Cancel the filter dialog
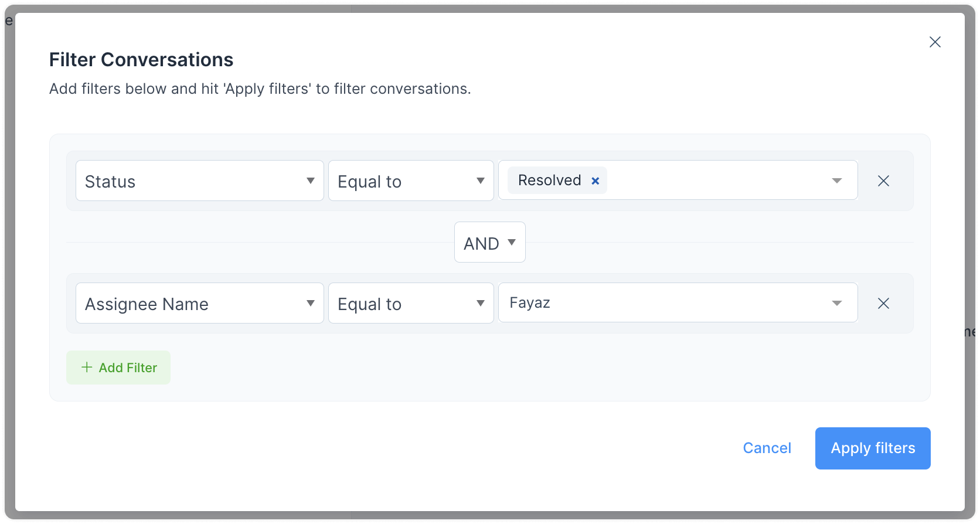This screenshot has height=524, width=980. (x=767, y=448)
